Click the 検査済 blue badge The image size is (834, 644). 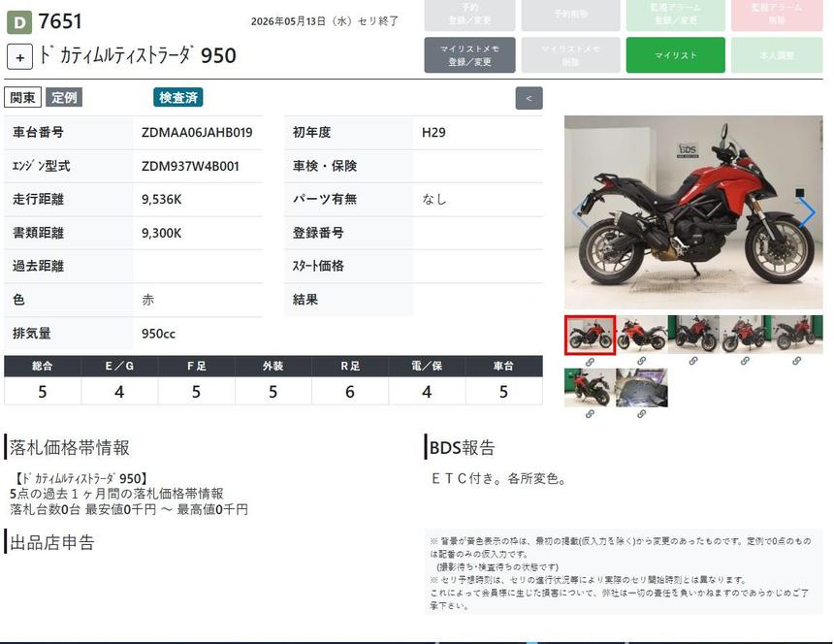[x=178, y=98]
